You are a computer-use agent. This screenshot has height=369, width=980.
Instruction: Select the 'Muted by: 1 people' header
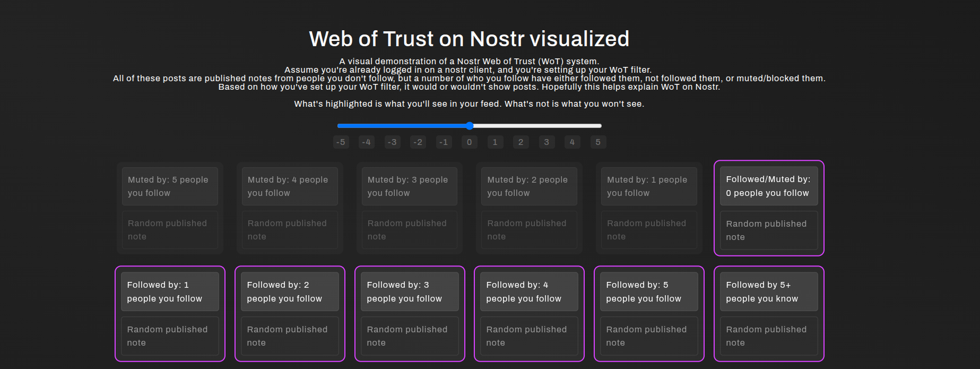649,186
